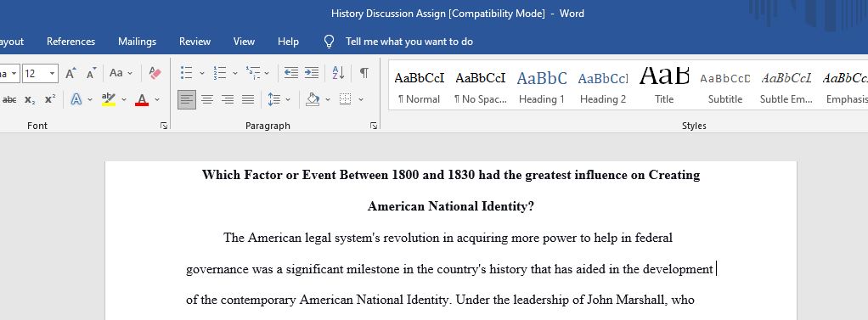This screenshot has width=868, height=320.
Task: Apply the Heading 2 style
Action: [x=603, y=87]
